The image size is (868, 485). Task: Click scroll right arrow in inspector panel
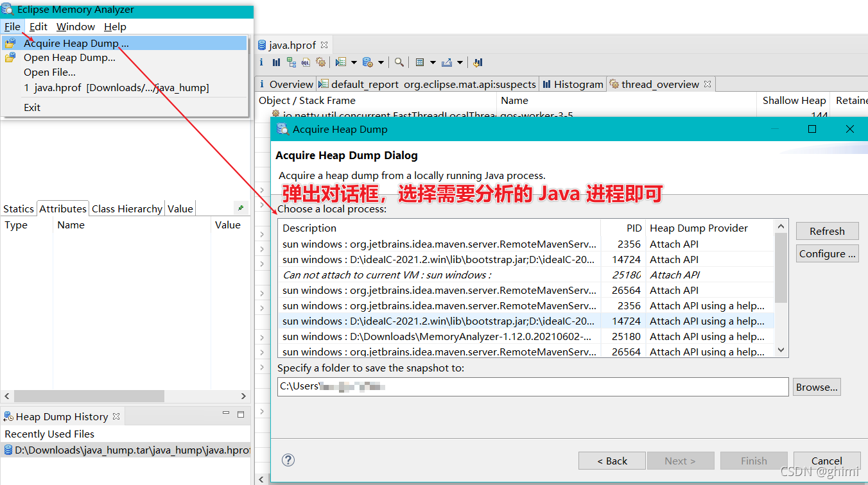pos(243,396)
